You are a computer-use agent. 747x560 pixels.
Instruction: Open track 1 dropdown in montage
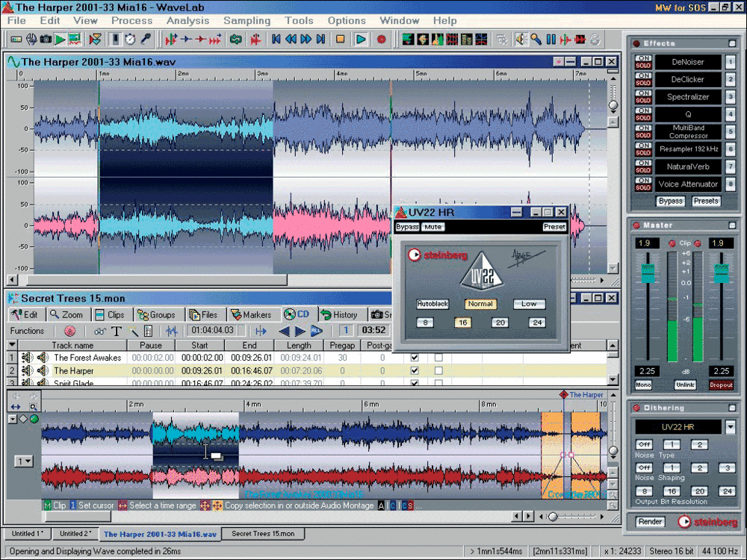tap(24, 461)
